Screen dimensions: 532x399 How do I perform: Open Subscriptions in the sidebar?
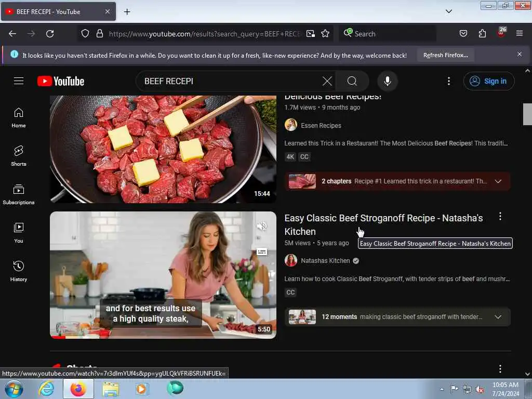click(19, 194)
